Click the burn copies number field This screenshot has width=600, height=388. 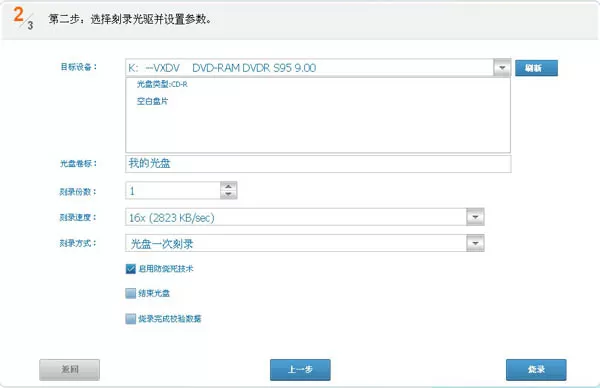point(173,191)
